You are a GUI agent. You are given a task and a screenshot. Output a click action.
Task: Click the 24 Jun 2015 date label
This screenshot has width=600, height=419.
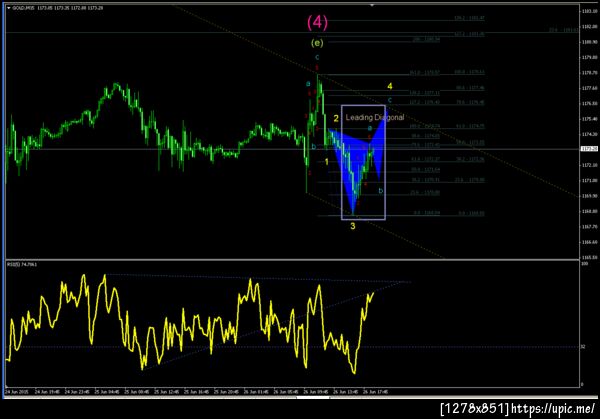[x=17, y=392]
